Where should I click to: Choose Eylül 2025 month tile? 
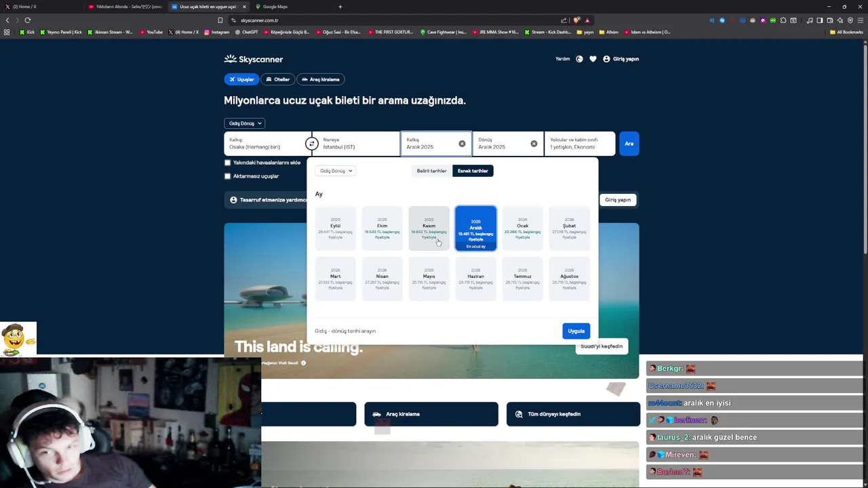[335, 228]
